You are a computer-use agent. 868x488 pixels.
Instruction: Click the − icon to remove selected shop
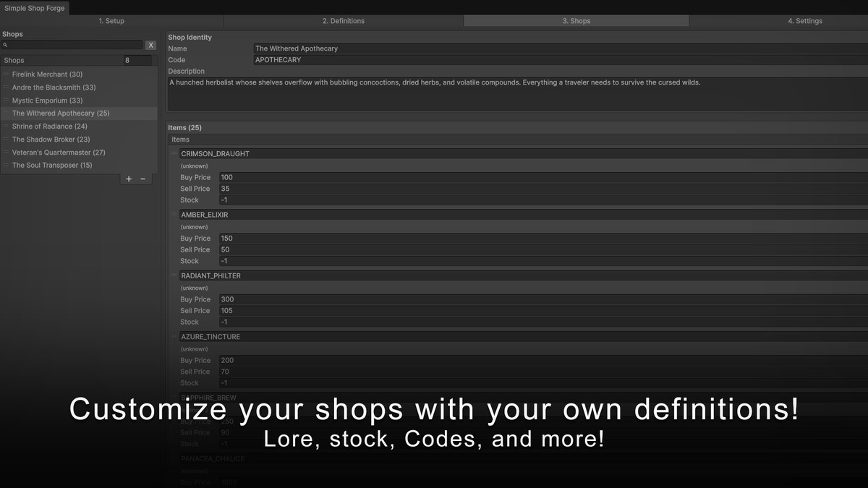point(142,179)
